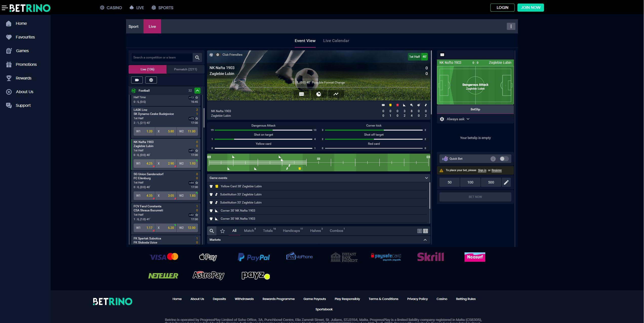This screenshot has width=644, height=323.
Task: Click the Sign in link in betslip
Action: point(482,170)
